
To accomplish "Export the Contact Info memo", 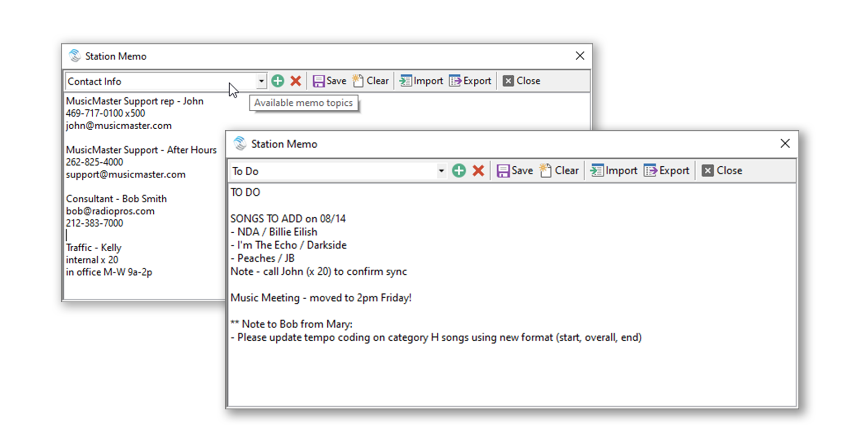I will pos(471,81).
